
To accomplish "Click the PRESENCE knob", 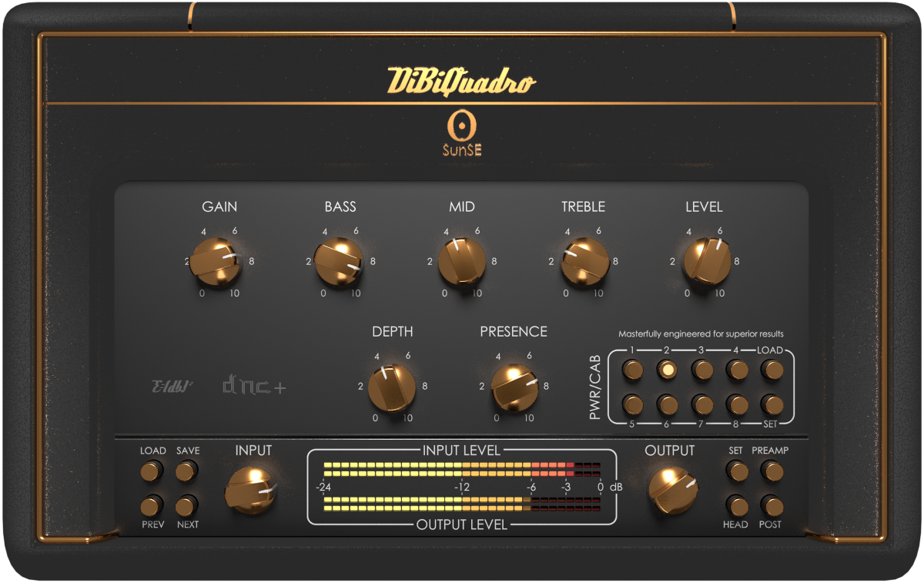I will (514, 387).
